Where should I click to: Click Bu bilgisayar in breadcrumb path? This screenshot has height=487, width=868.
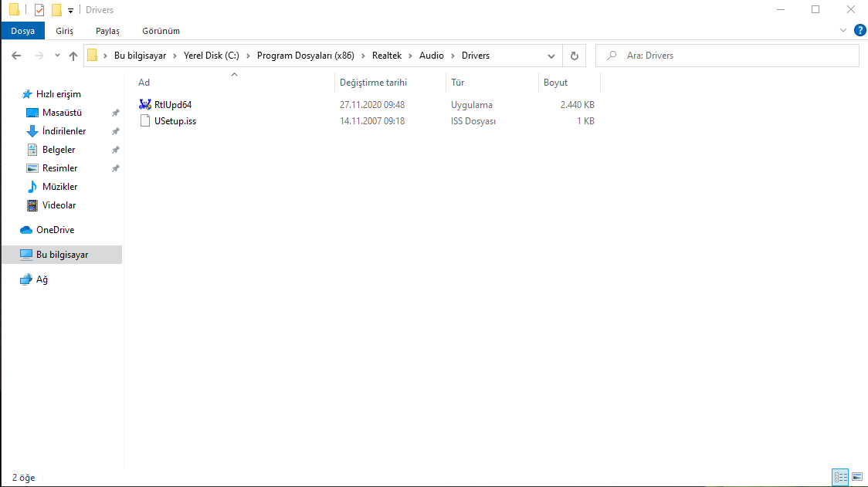pos(140,56)
